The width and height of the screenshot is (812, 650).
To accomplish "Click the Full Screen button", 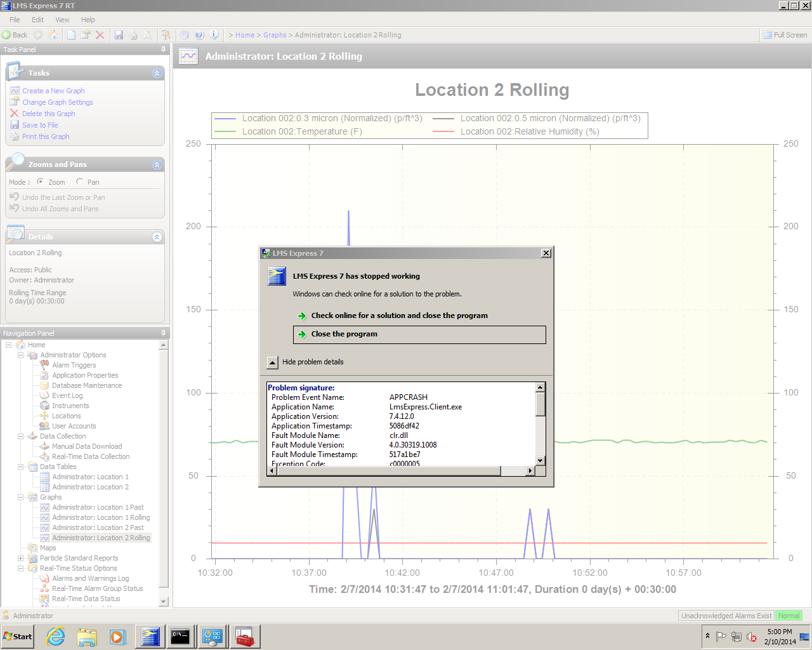I will (785, 35).
